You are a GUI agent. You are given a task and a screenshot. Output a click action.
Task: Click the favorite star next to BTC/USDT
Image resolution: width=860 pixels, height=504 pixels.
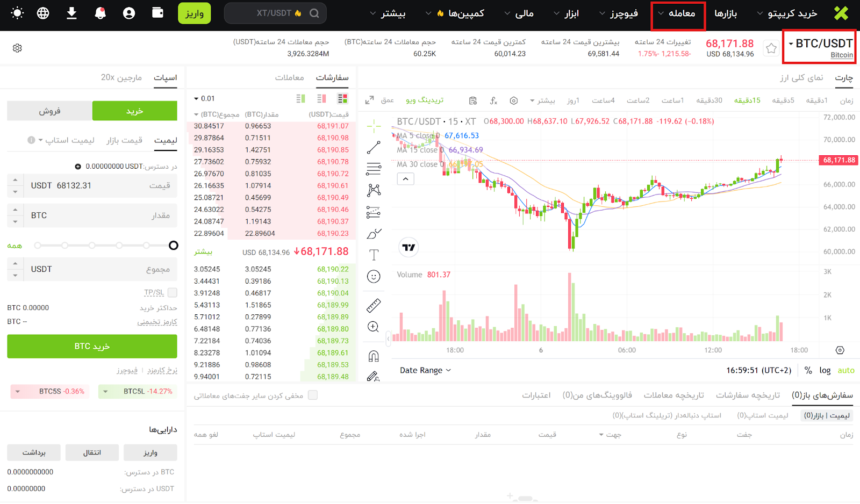[771, 48]
